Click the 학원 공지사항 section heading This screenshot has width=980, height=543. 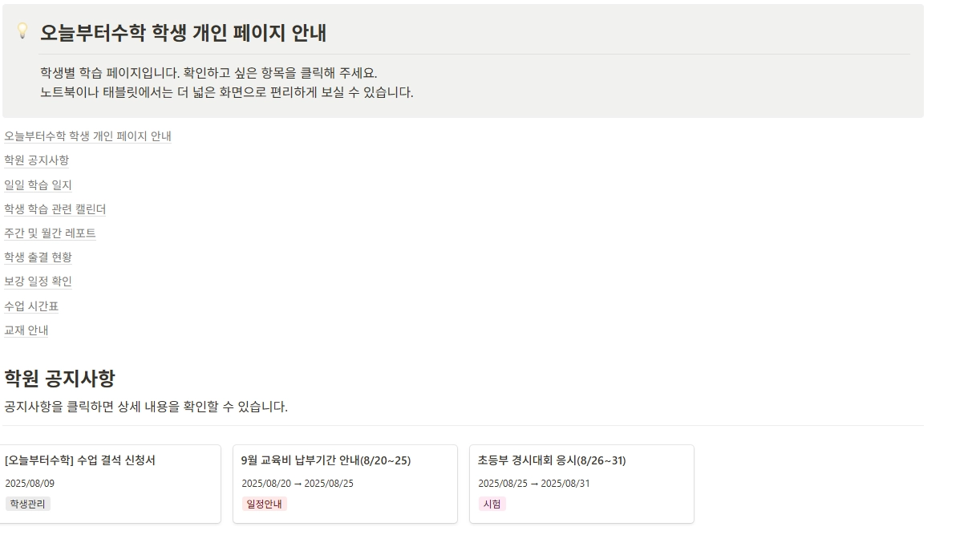(59, 379)
